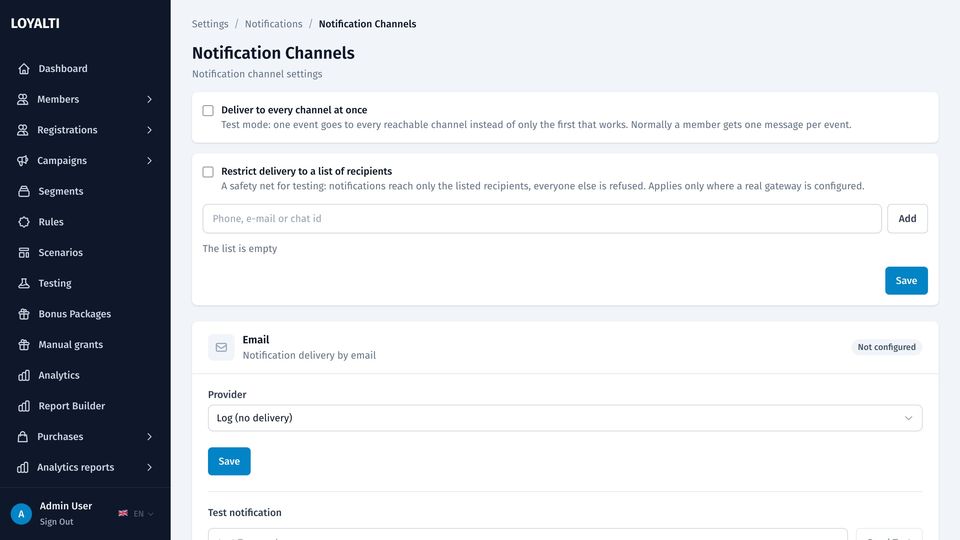Open the EN language selector
Screen dimensions: 960x540
click(x=137, y=514)
